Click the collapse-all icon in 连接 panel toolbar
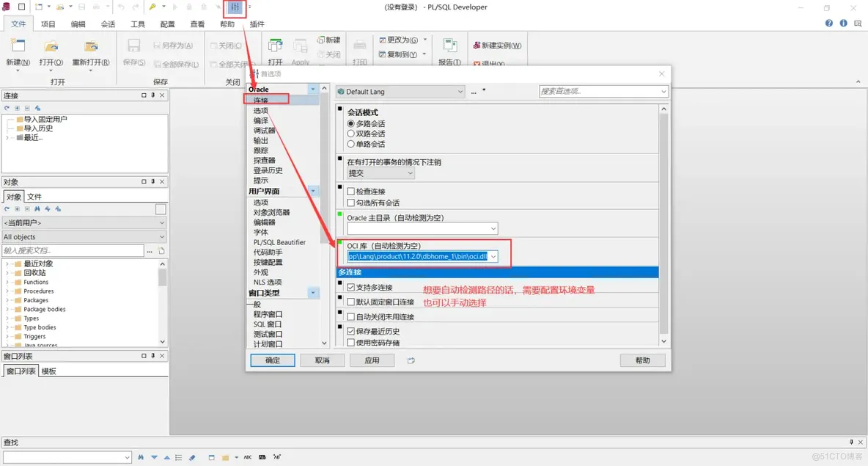868x466 pixels. coord(27,108)
